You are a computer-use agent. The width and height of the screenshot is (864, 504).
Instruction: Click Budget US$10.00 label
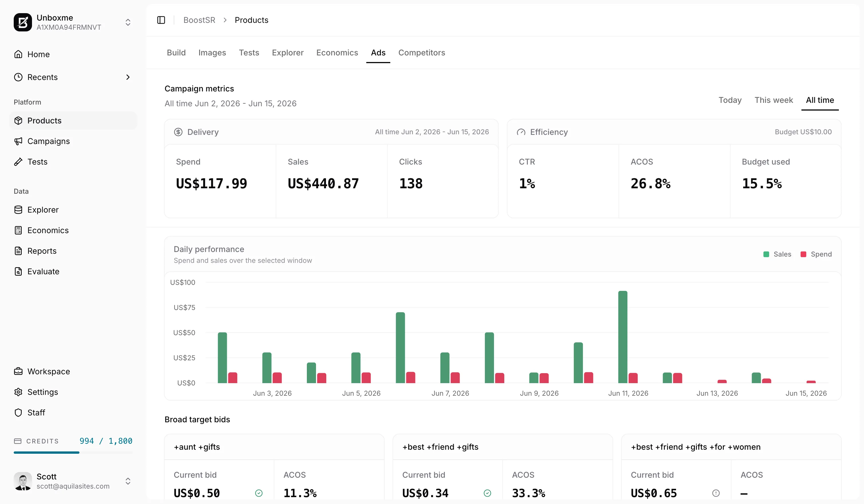click(803, 132)
